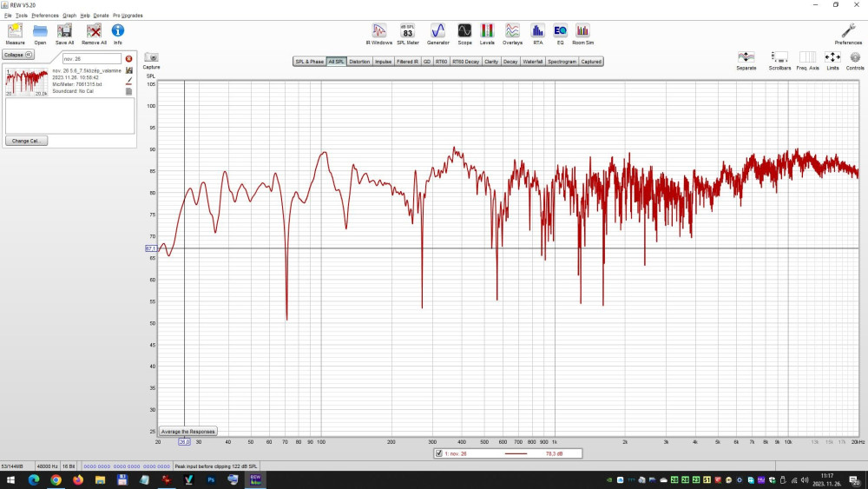Launch the signal Generator
The height and width of the screenshot is (489, 868).
(437, 31)
